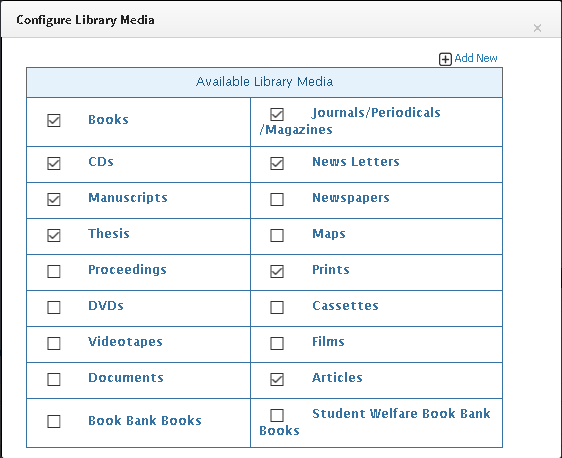Image resolution: width=562 pixels, height=458 pixels.
Task: Check the DVDs checkbox
Action: 54,307
